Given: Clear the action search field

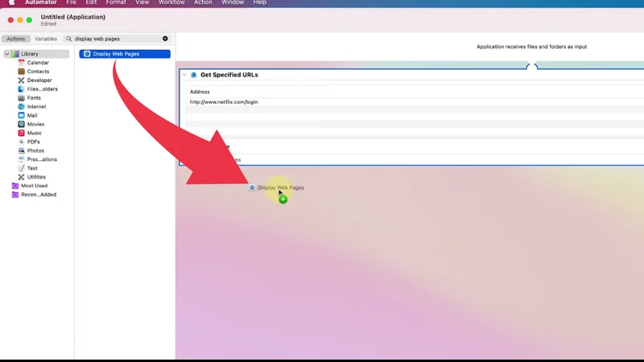Looking at the screenshot, I should (166, 39).
